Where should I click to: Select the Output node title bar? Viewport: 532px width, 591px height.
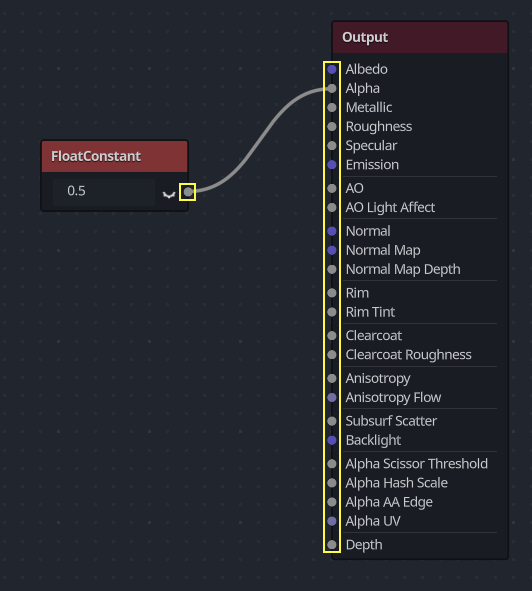coord(420,37)
